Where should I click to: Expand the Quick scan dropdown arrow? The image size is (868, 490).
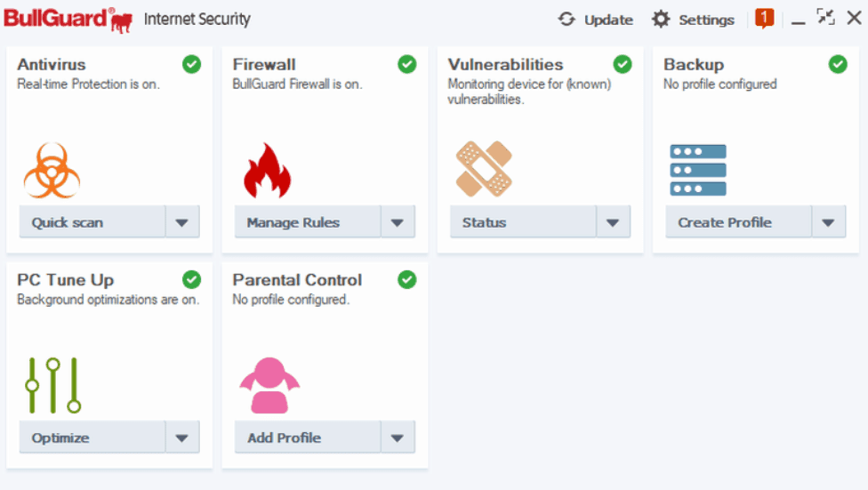[182, 222]
